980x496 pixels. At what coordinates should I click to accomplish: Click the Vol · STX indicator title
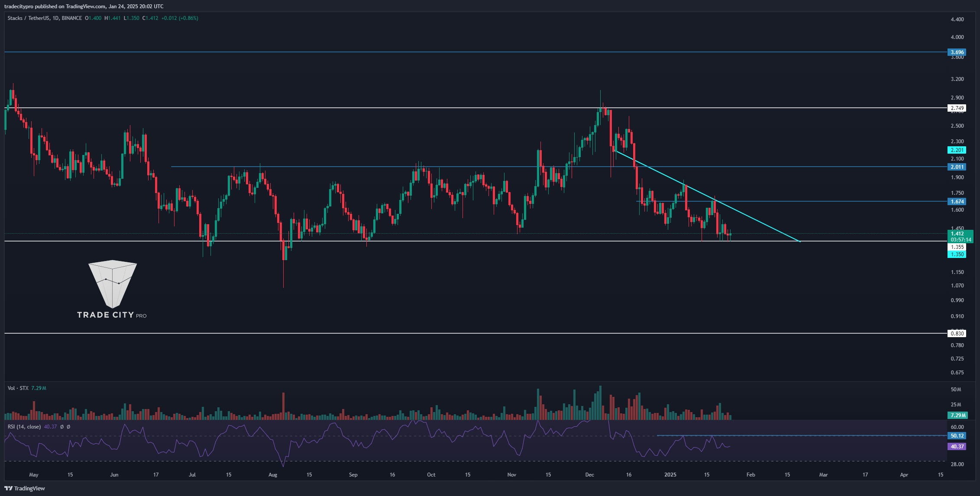18,388
